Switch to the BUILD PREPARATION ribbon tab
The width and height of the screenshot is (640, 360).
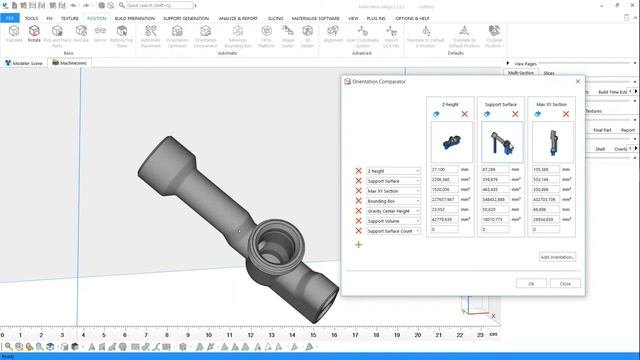coord(135,18)
